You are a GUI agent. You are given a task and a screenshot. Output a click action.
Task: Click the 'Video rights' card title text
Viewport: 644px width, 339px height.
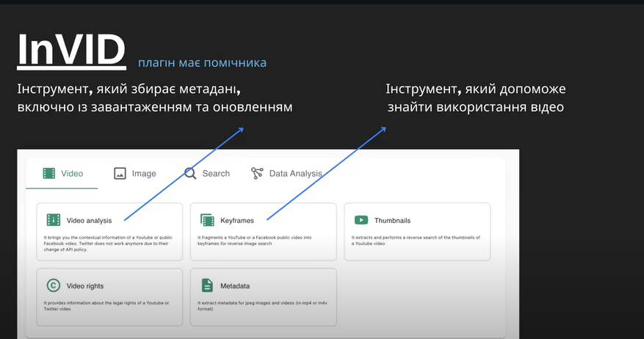[85, 286]
